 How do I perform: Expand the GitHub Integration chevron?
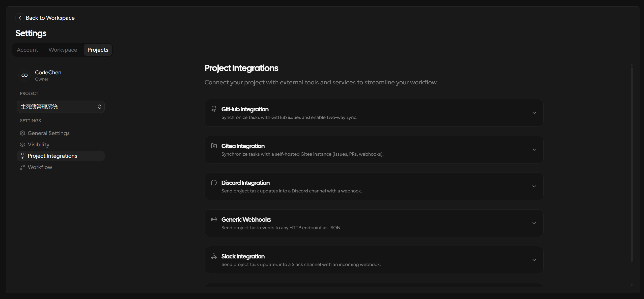[534, 113]
